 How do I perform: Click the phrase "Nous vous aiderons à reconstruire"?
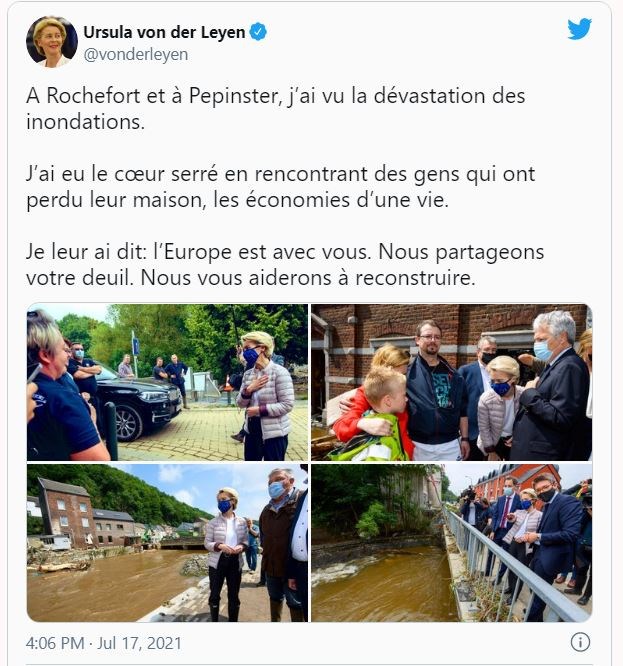(x=306, y=278)
